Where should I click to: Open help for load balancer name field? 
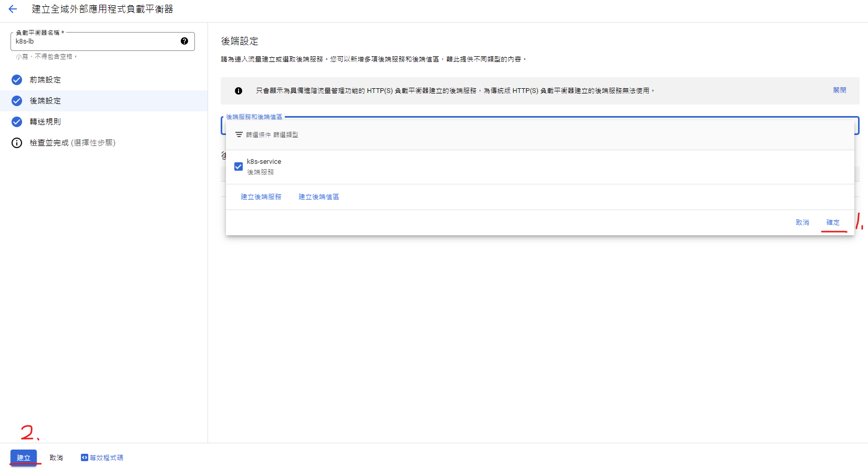click(x=184, y=41)
